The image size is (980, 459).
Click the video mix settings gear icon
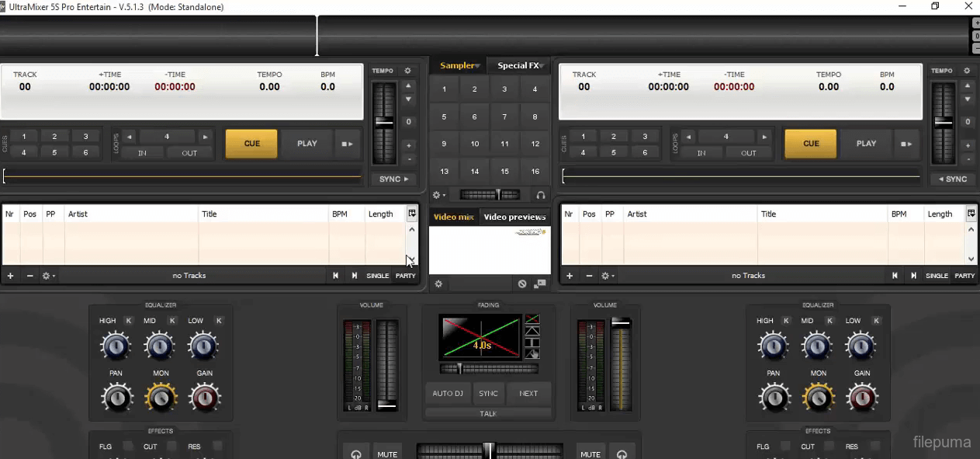click(x=438, y=284)
